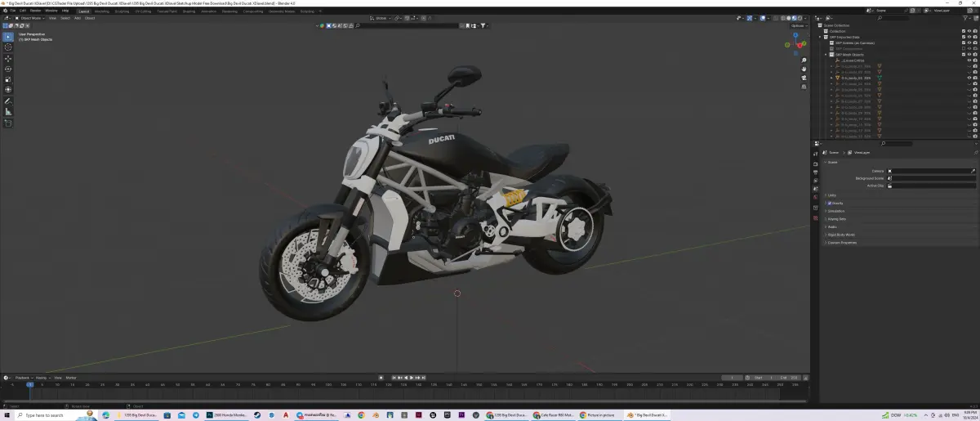Select the Scale tool
The image size is (980, 421).
(8, 80)
